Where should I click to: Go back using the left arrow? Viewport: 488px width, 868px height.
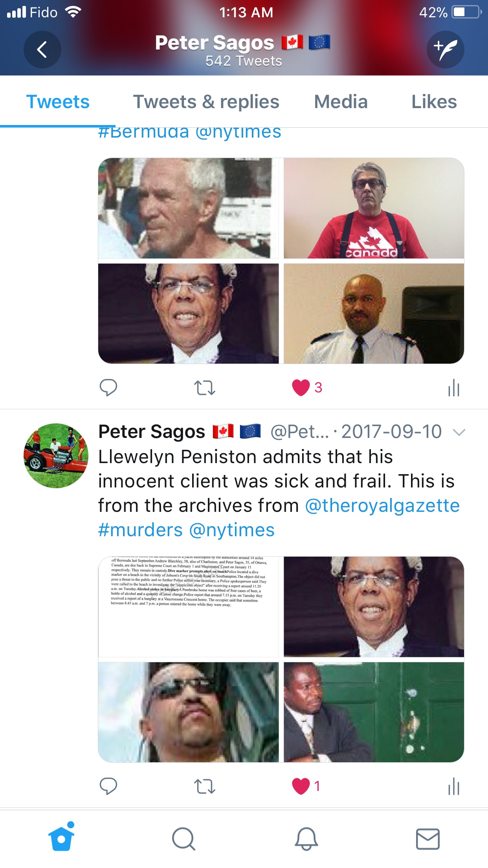(x=42, y=50)
